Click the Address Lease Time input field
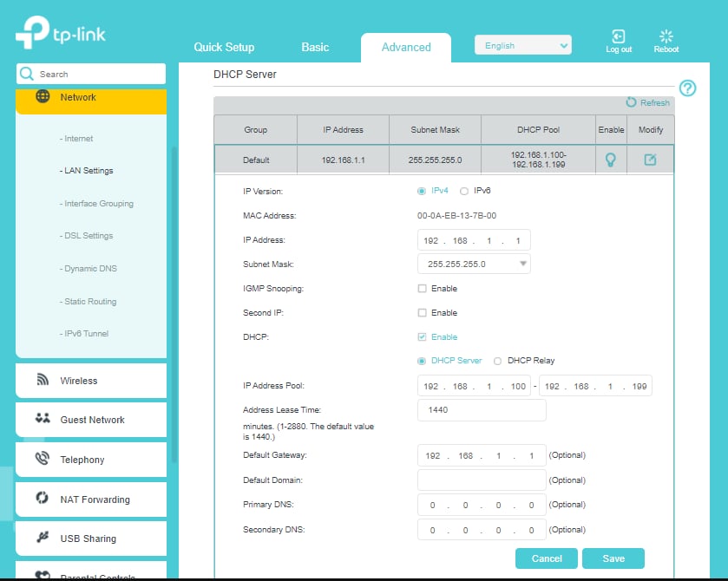Image resolution: width=728 pixels, height=581 pixels. pos(482,410)
